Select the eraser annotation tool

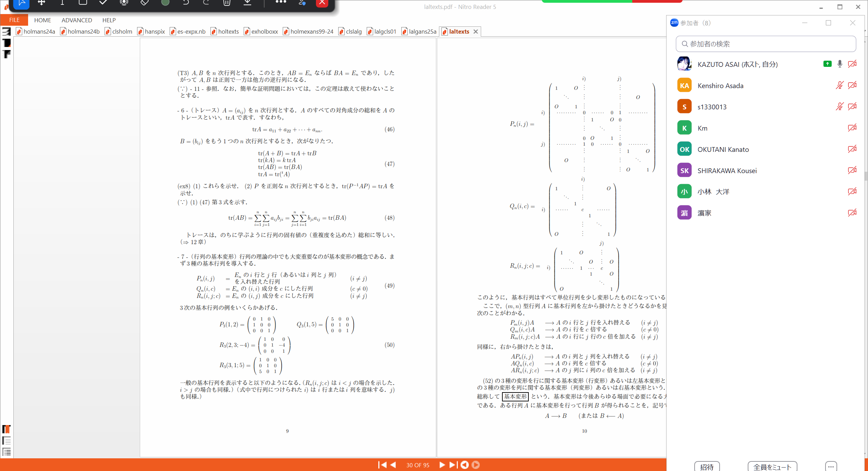(145, 3)
